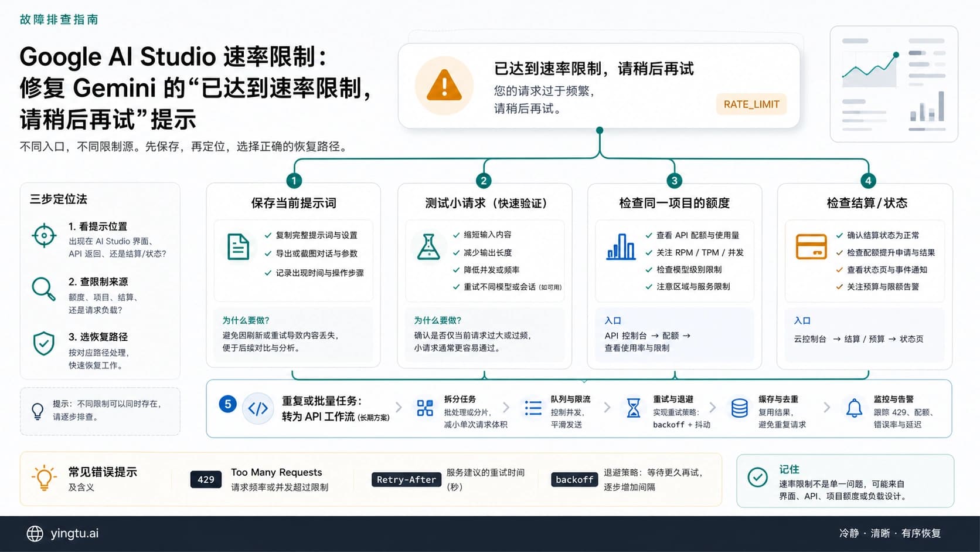Click the analytics chart thumbnail at top right
The height and width of the screenshot is (552, 980).
point(894,84)
